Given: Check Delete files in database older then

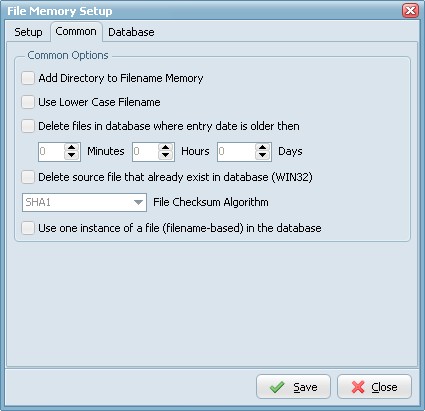Looking at the screenshot, I should [28, 126].
